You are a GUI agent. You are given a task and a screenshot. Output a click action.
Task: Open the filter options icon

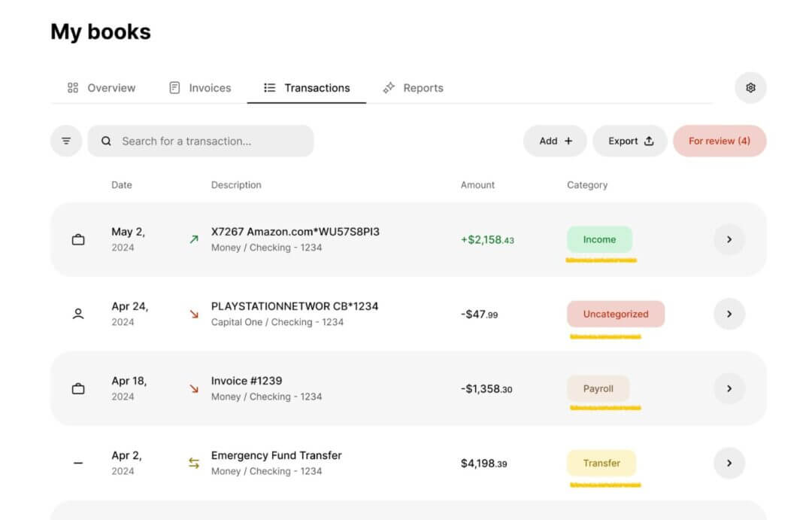click(66, 141)
